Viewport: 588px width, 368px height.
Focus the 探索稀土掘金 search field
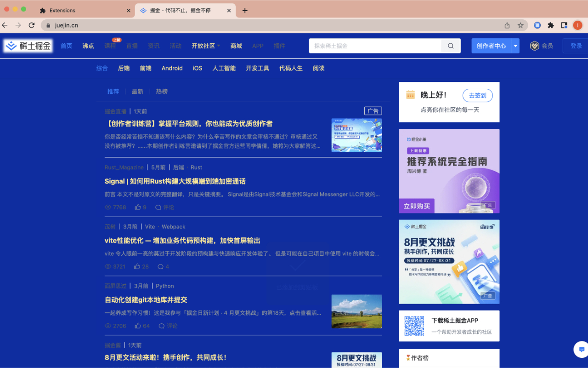coord(375,46)
